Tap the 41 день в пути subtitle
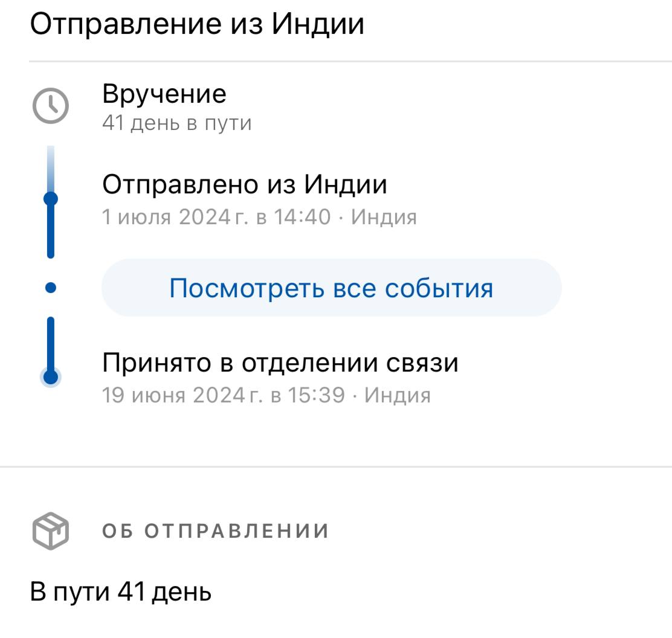Screen dimensions: 672x638 click(x=176, y=123)
